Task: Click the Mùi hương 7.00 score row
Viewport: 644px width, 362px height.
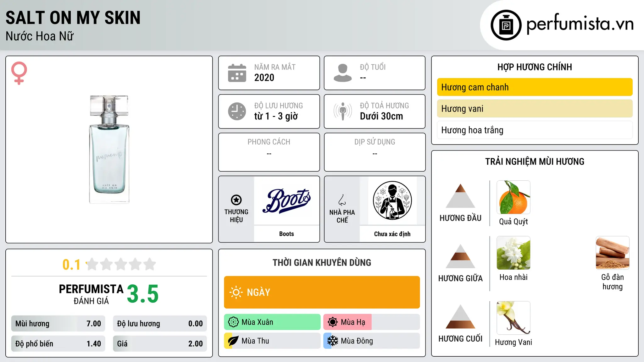Action: (x=58, y=323)
